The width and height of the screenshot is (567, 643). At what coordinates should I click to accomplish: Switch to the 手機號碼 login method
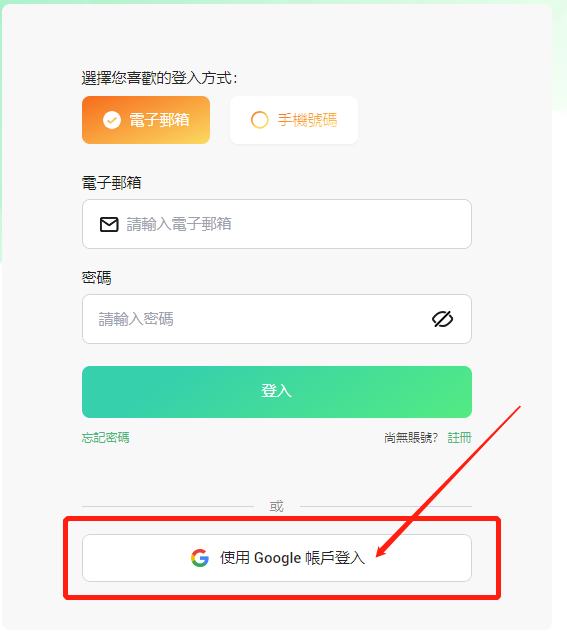click(294, 120)
